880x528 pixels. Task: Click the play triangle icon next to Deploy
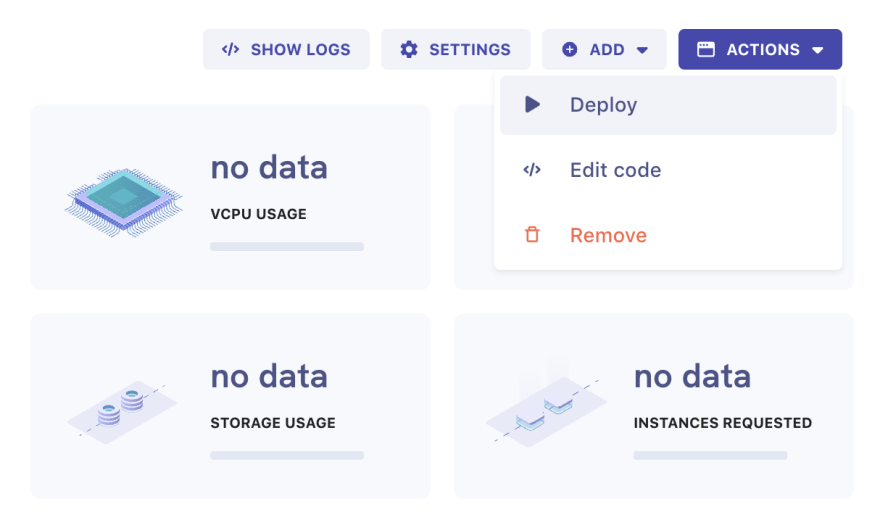click(532, 104)
